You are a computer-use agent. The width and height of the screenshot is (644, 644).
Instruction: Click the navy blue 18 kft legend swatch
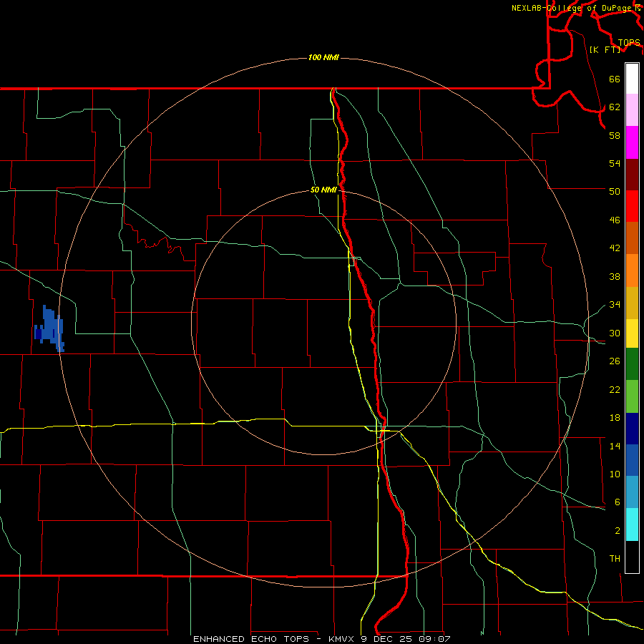(632, 429)
